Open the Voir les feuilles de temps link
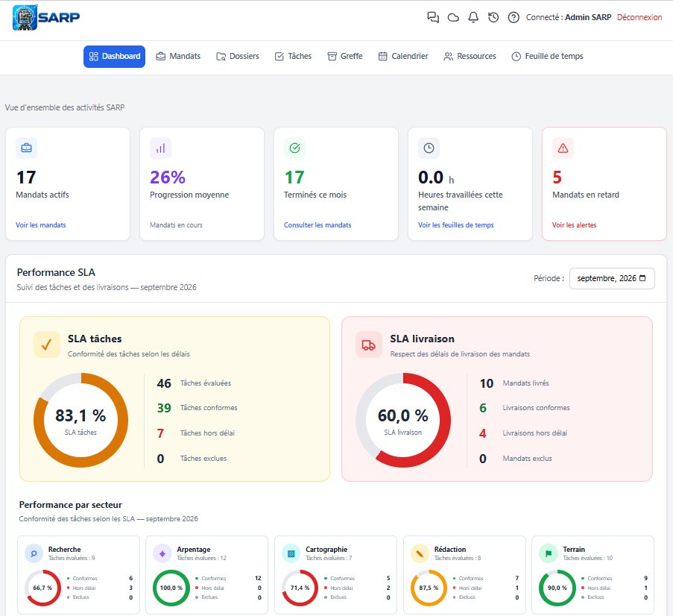The image size is (673, 616). coord(456,225)
